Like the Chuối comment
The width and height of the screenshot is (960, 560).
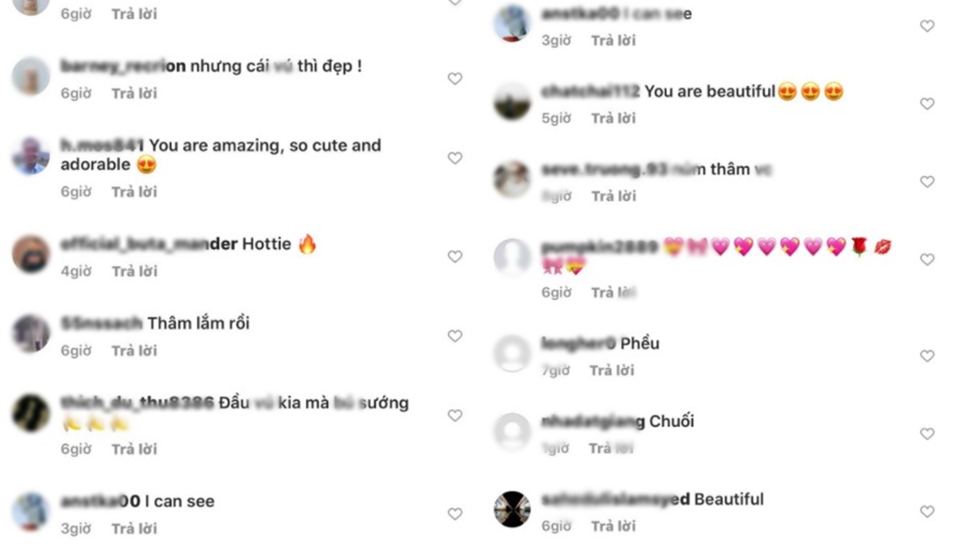pos(927,434)
